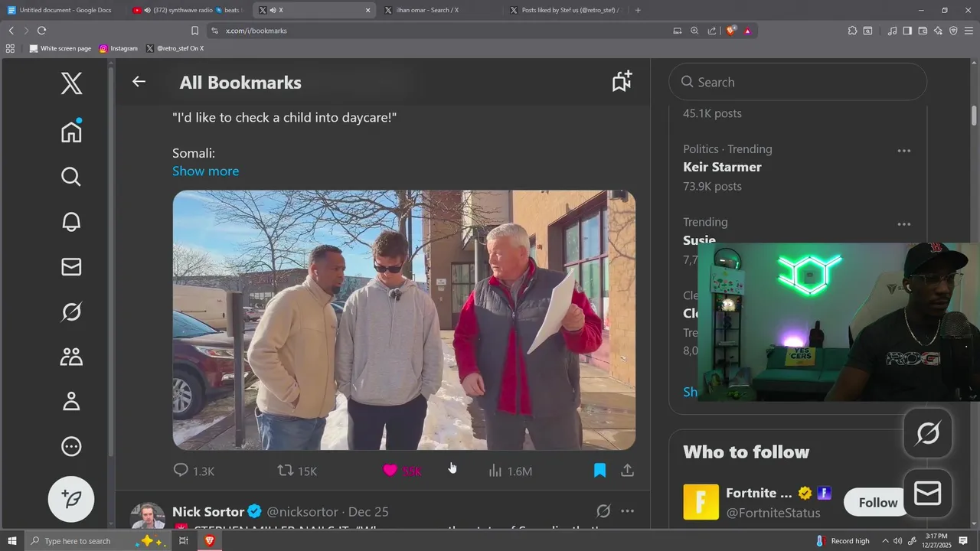980x551 pixels.
Task: Open @retro_stef On X bookmark
Action: click(175, 48)
